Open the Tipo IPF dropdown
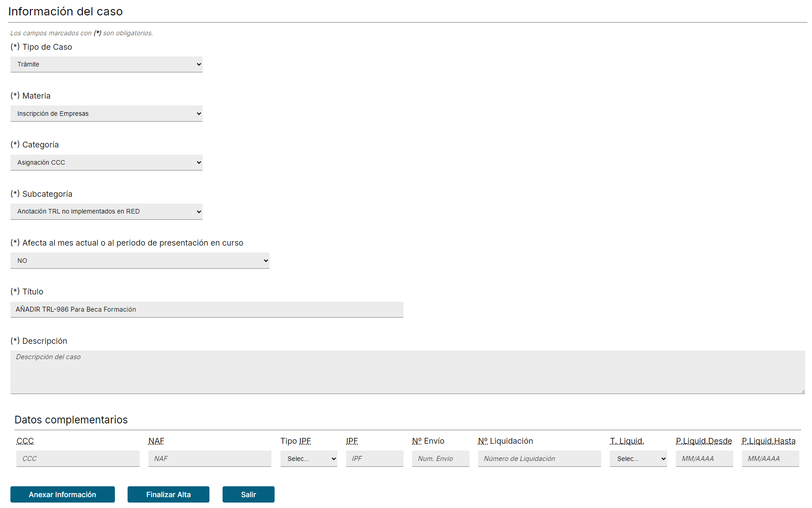The image size is (812, 508). [x=309, y=458]
